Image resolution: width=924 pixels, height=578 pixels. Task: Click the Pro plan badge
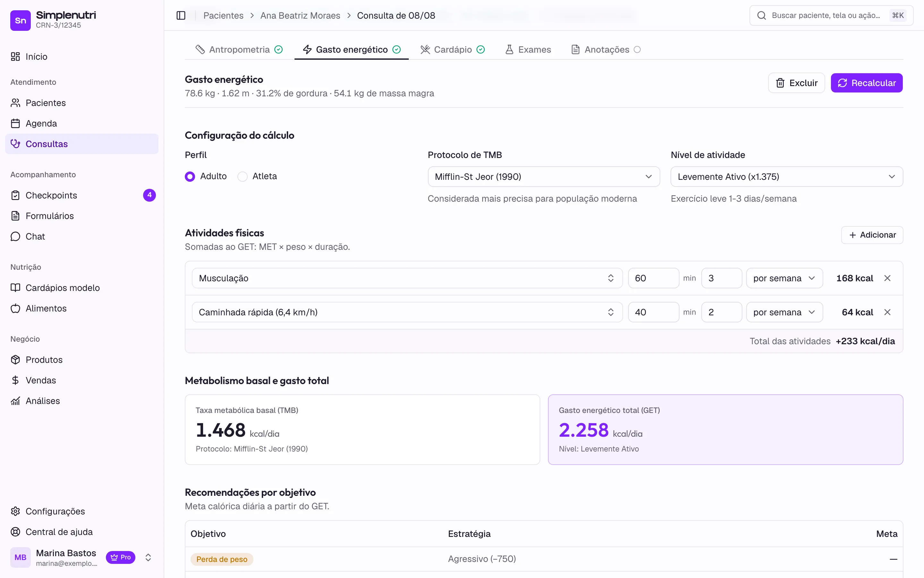[x=121, y=557]
